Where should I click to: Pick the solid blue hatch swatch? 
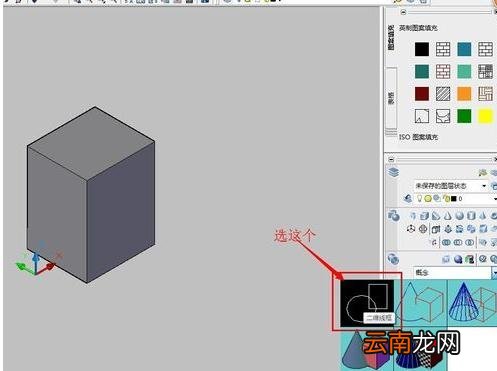464,49
